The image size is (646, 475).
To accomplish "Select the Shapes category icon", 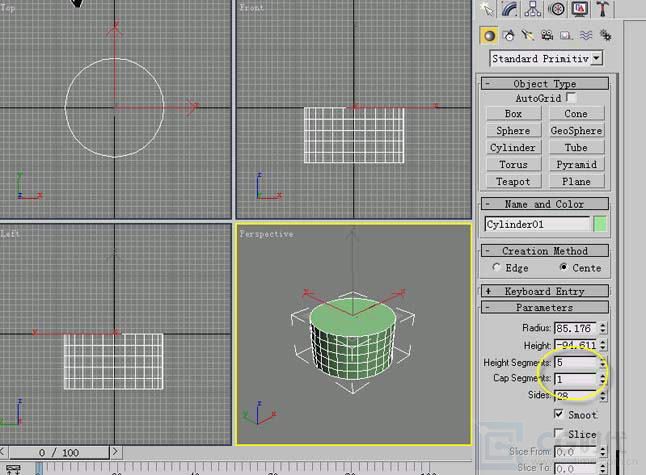I will [x=509, y=36].
